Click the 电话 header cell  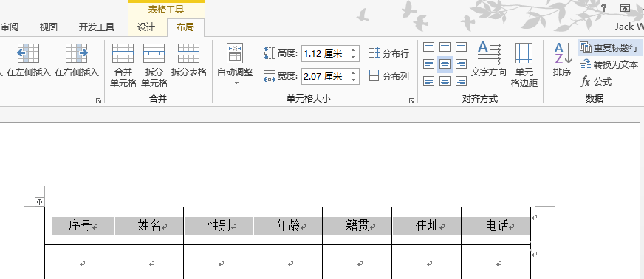[496, 226]
